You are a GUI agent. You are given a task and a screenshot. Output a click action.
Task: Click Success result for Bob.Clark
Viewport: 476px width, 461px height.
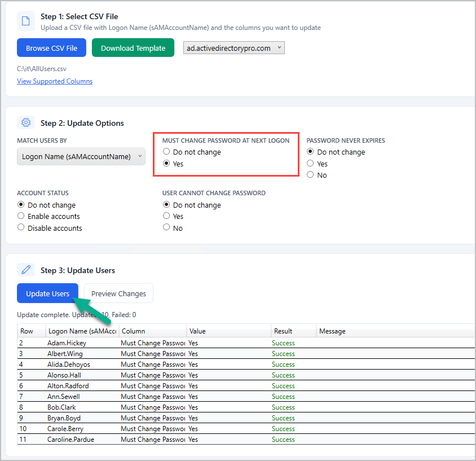point(283,407)
